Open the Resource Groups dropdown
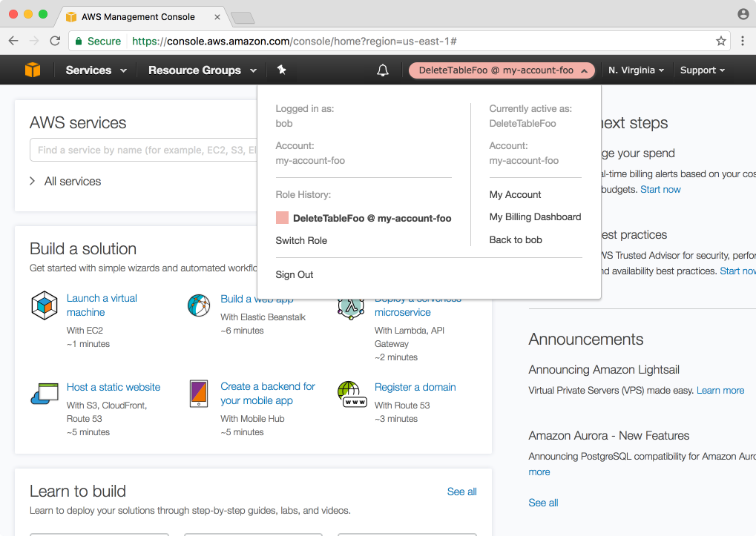Viewport: 756px width, 536px height. click(x=203, y=70)
